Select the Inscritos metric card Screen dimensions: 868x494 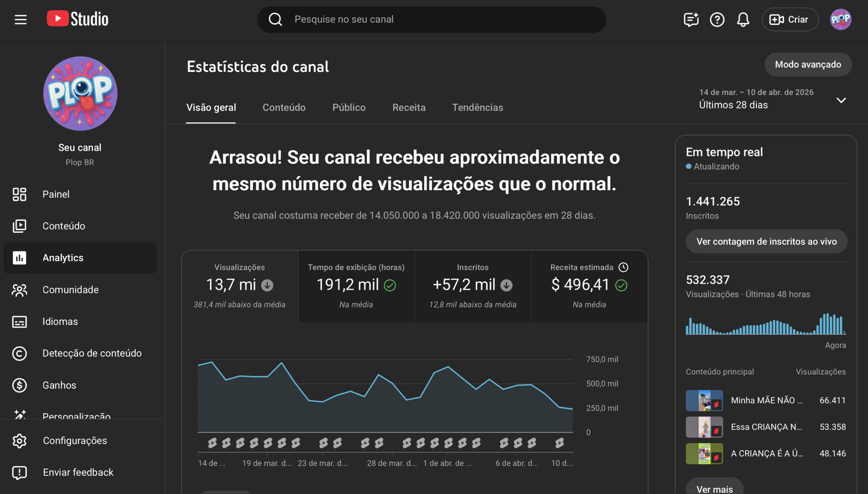point(473,286)
